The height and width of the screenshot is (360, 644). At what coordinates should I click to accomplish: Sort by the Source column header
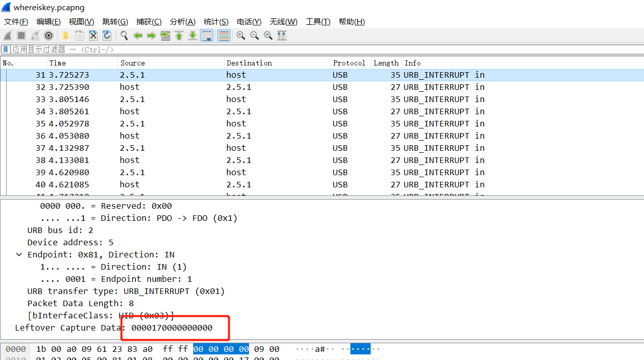[171, 63]
